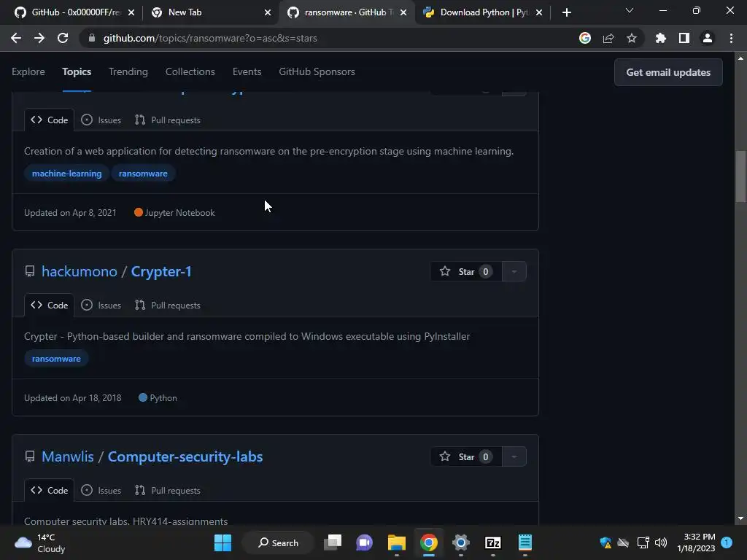Open the clock and date showing 3:32 PM
Screen dimensions: 747x560
[696, 542]
